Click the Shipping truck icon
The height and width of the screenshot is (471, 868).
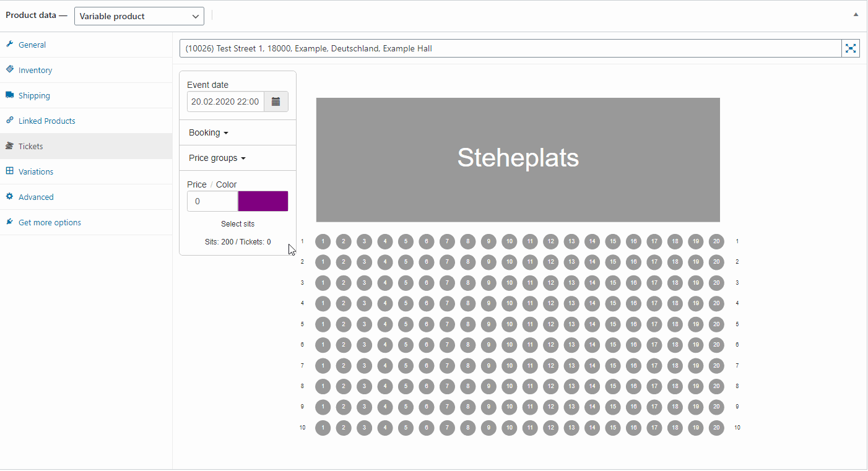pos(9,95)
